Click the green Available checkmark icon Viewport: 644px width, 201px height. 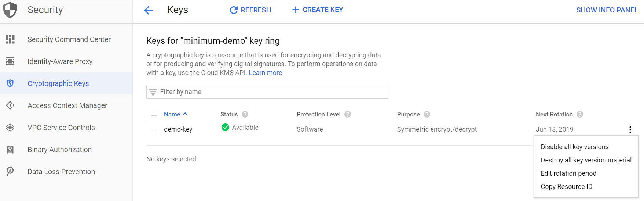(x=226, y=128)
